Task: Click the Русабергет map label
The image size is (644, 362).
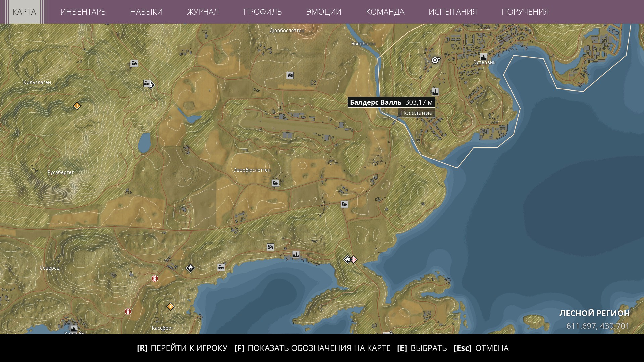Action: point(61,172)
